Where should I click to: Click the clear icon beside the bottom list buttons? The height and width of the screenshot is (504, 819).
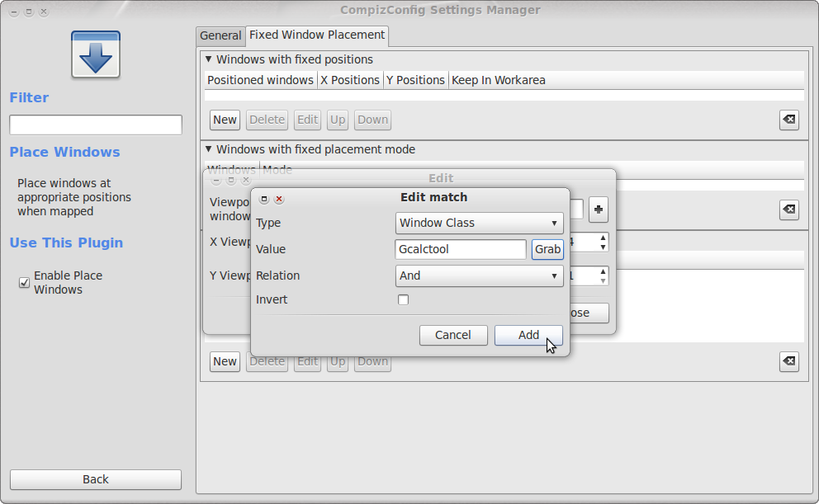click(x=788, y=361)
